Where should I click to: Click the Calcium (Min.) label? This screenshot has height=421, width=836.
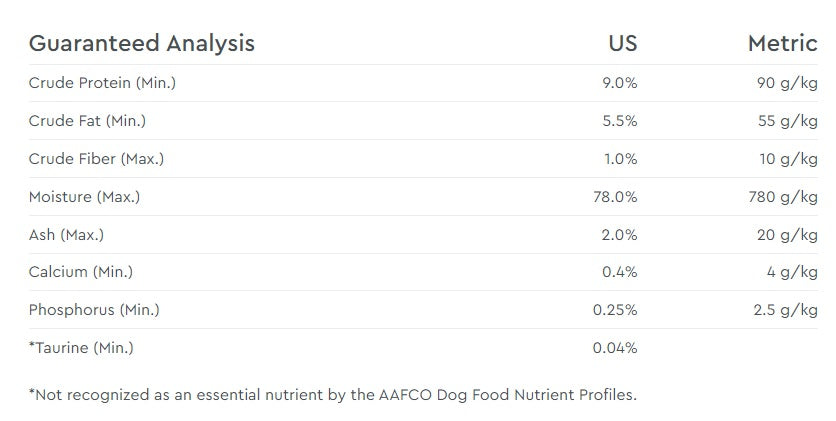(81, 272)
